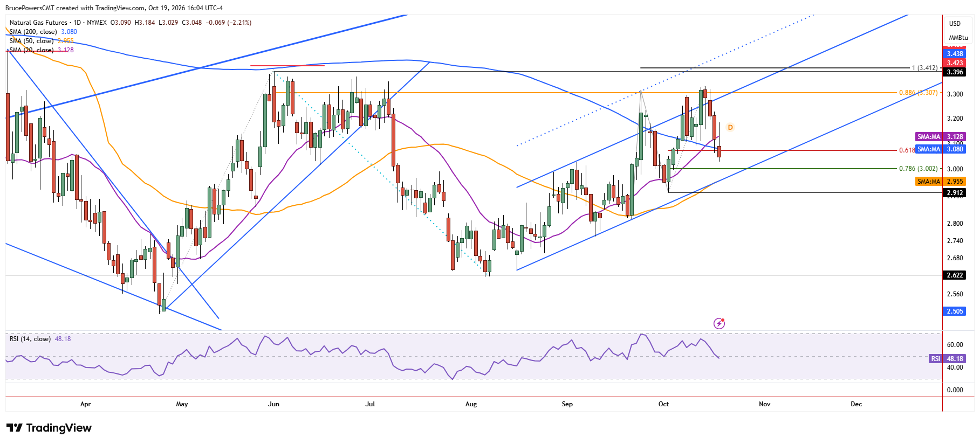
Task: Open the TradingView logo
Action: [49, 428]
